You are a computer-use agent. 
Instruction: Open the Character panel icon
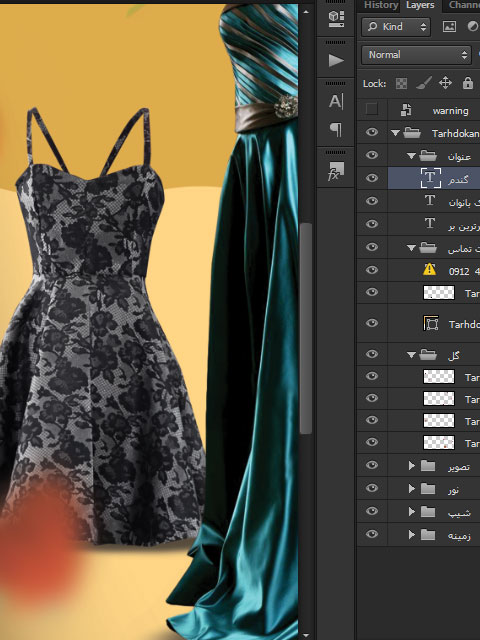pyautogui.click(x=336, y=101)
